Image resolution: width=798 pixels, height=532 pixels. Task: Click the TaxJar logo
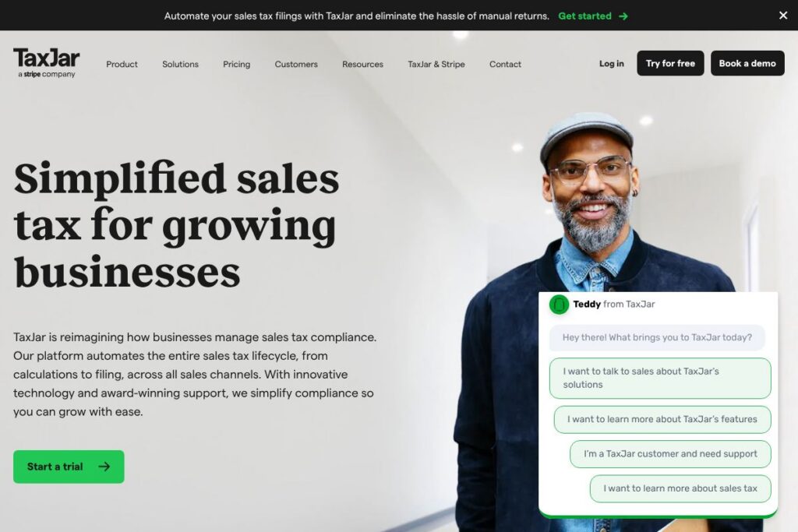coord(46,63)
